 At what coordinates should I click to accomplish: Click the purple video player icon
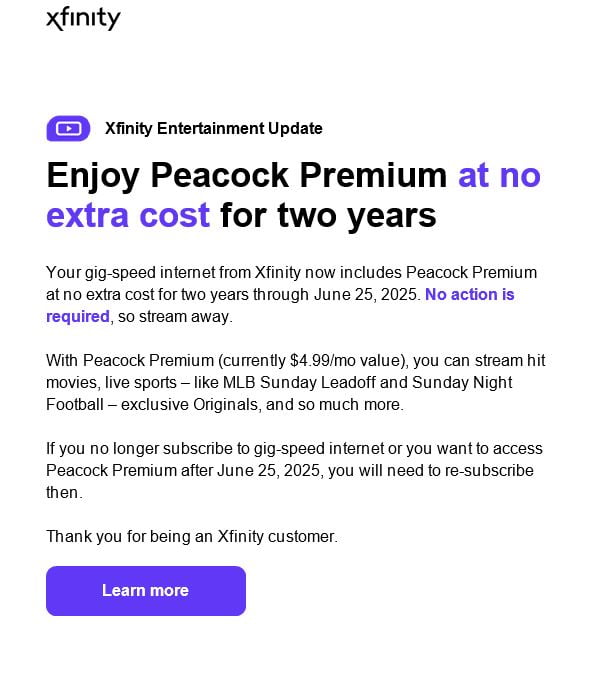[68, 128]
